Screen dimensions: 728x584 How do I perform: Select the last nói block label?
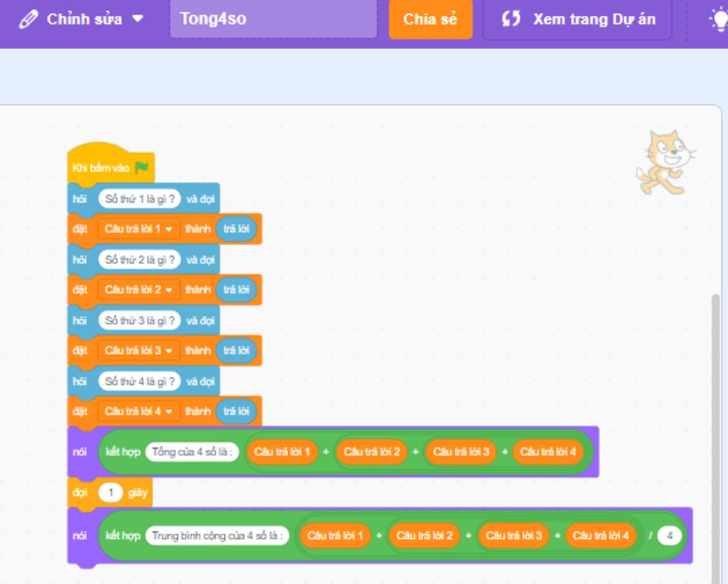tap(80, 536)
